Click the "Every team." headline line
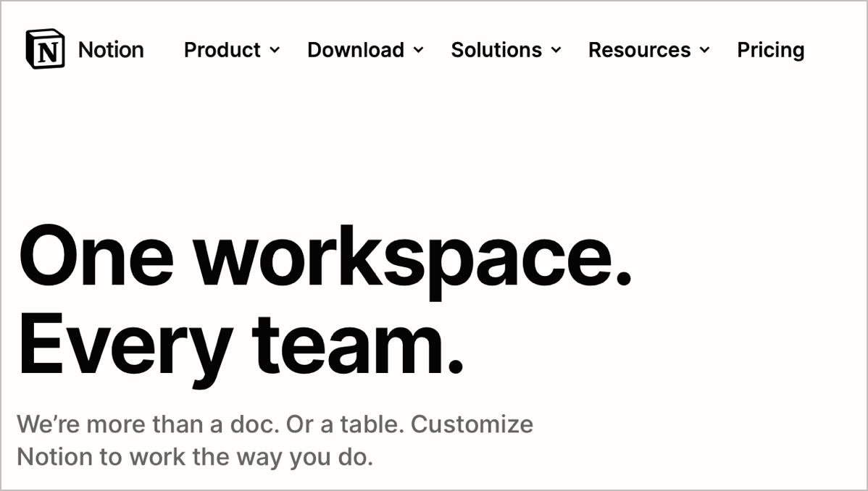868x491 pixels. click(x=240, y=346)
